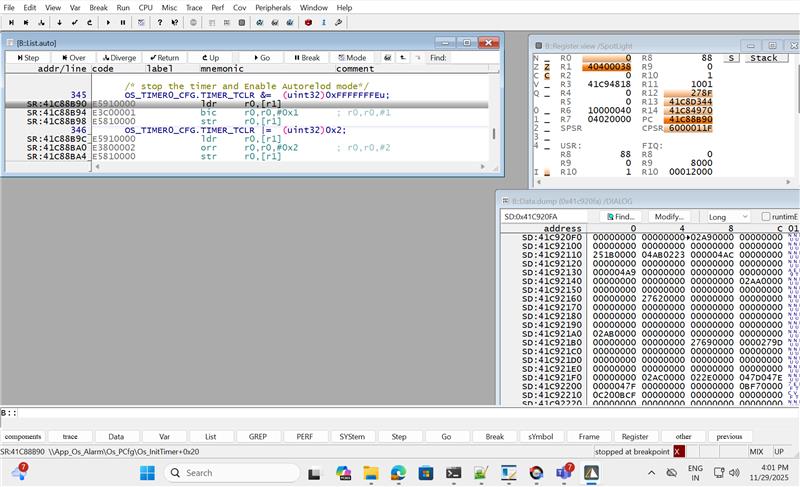Open Windows Start menu

(x=147, y=473)
